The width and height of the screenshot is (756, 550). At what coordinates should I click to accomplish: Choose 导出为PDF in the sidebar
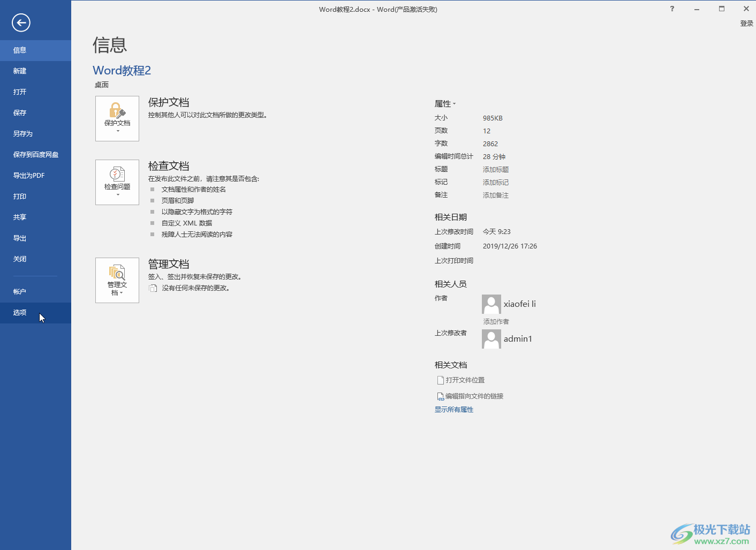(x=35, y=176)
